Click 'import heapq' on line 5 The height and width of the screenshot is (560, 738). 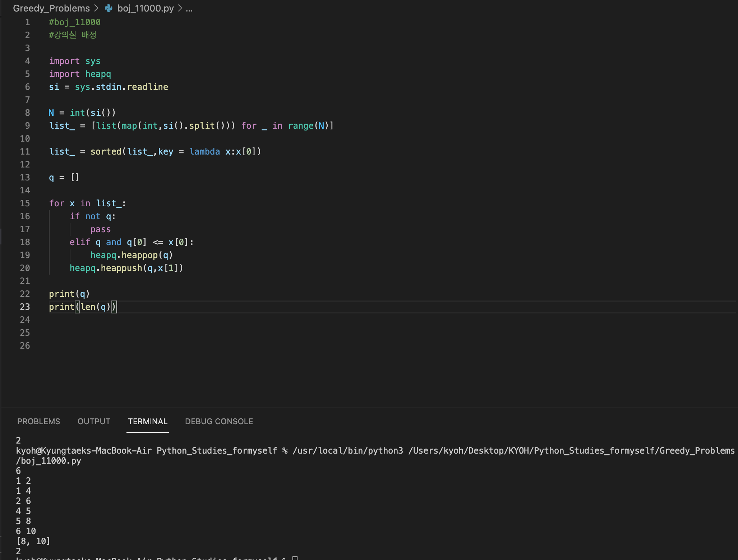coord(80,74)
